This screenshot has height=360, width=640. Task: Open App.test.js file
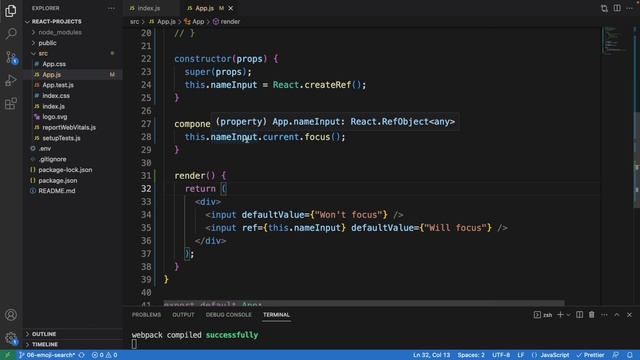coord(58,85)
